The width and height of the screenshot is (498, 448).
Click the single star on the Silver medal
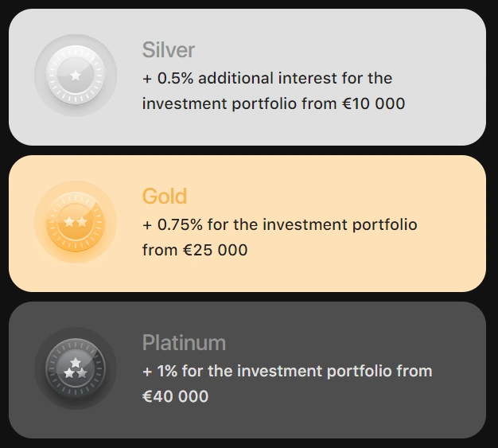76,76
